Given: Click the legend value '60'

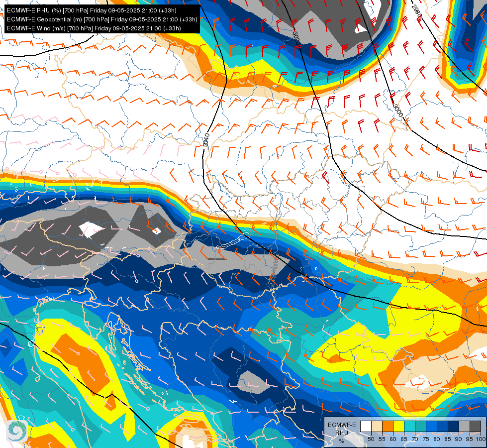Looking at the screenshot, I should click(393, 439).
